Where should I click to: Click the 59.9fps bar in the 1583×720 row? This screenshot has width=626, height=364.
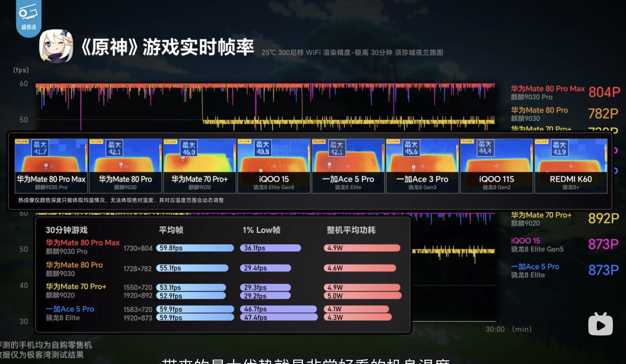point(195,309)
